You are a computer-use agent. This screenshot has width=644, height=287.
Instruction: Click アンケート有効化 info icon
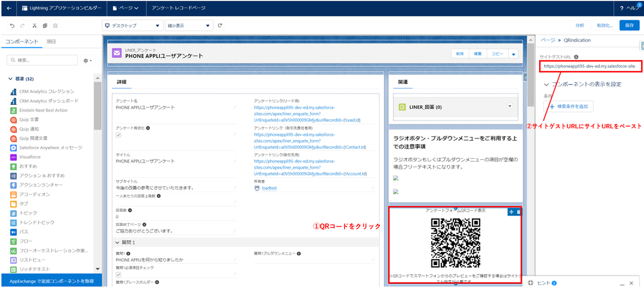tap(148, 128)
